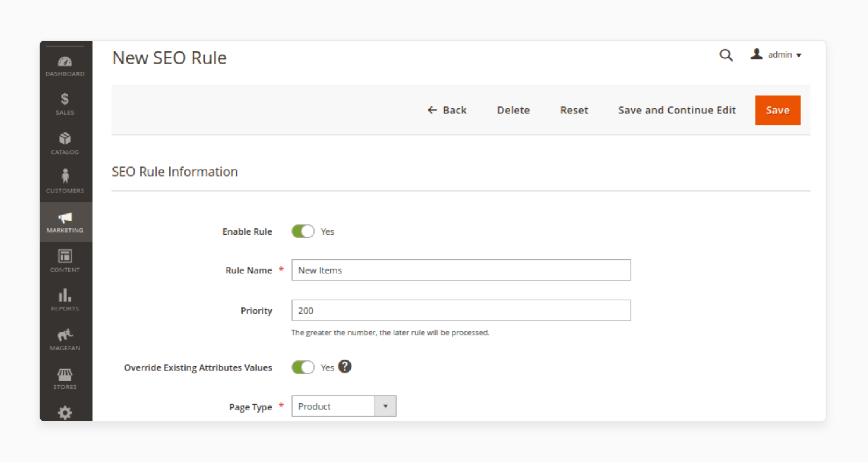This screenshot has height=462, width=868.
Task: Show the Override Attributes help tooltip icon
Action: [x=345, y=366]
